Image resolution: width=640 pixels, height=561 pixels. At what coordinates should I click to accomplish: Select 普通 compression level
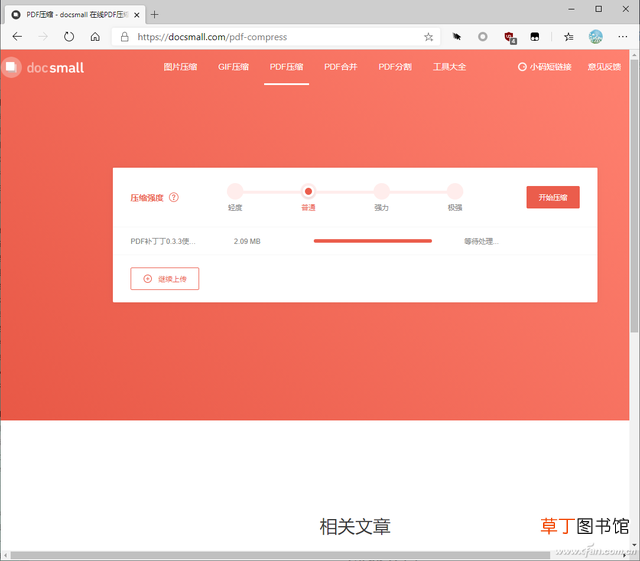point(308,191)
